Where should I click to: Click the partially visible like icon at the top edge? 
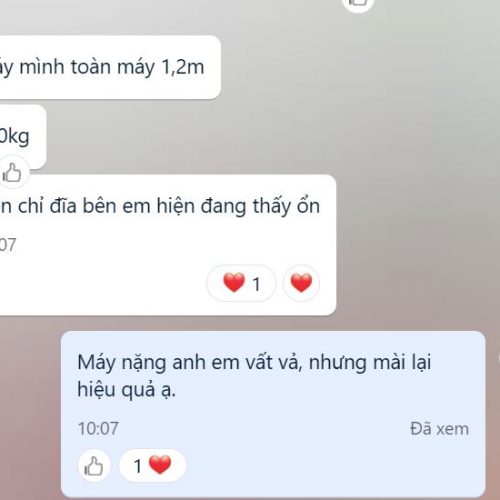358,3
